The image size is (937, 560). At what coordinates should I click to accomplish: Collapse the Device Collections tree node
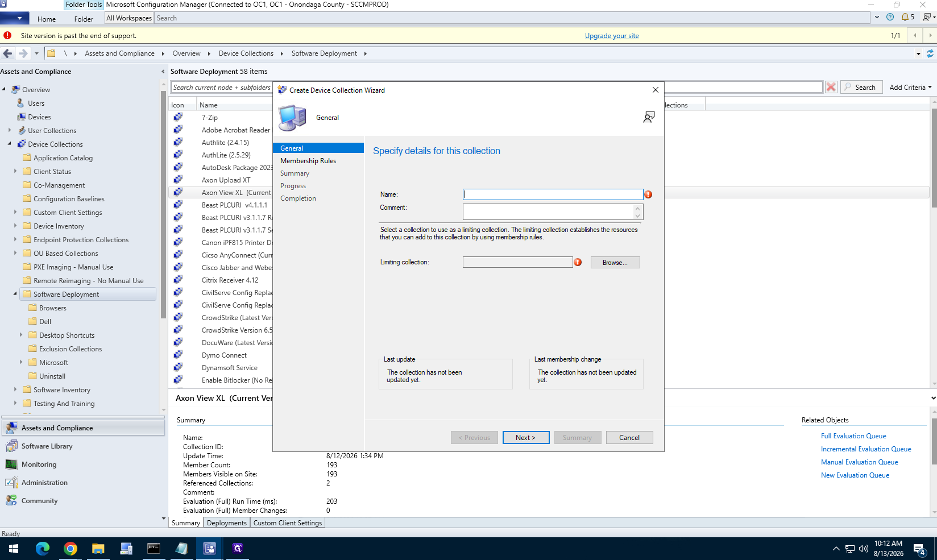click(10, 144)
